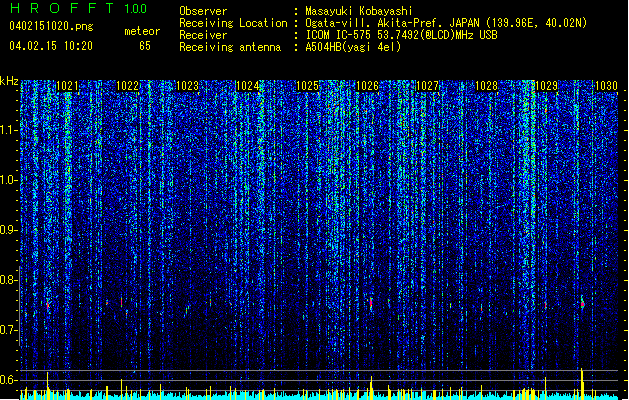Click the kHz axis unit label

[9, 81]
